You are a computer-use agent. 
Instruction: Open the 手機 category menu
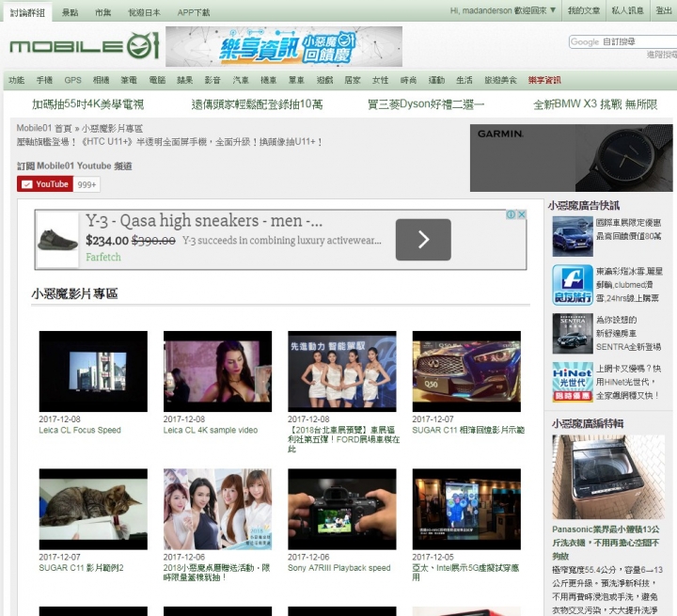coord(44,80)
